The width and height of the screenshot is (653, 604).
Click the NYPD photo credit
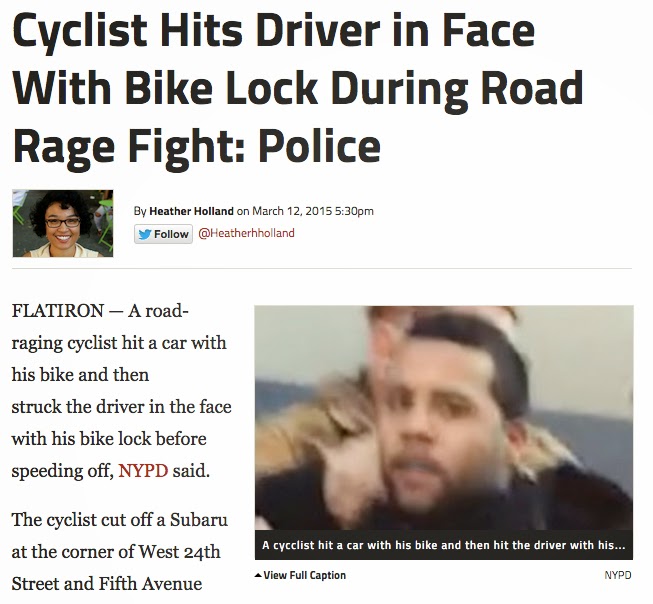[x=618, y=575]
